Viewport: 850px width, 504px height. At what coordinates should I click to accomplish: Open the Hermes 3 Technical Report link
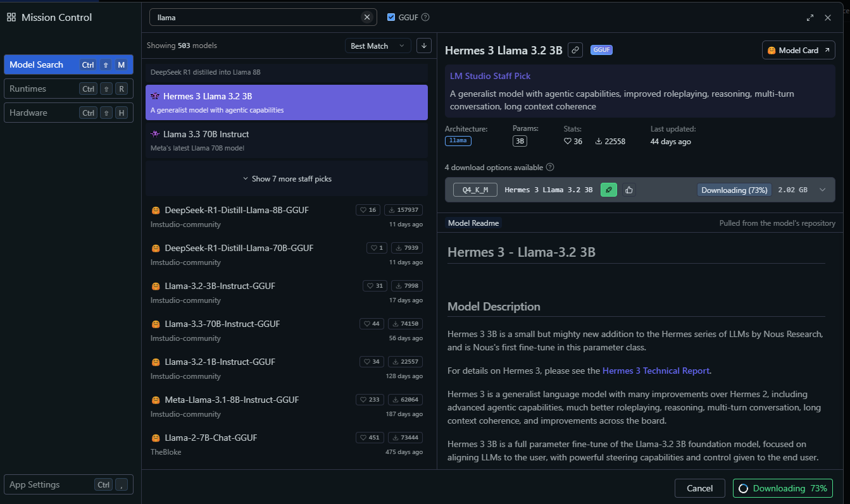(656, 371)
